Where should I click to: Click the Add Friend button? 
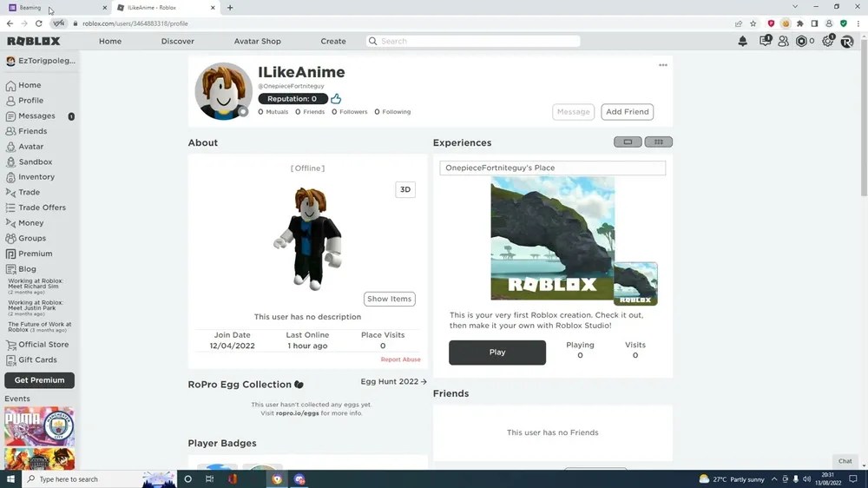[x=628, y=112]
